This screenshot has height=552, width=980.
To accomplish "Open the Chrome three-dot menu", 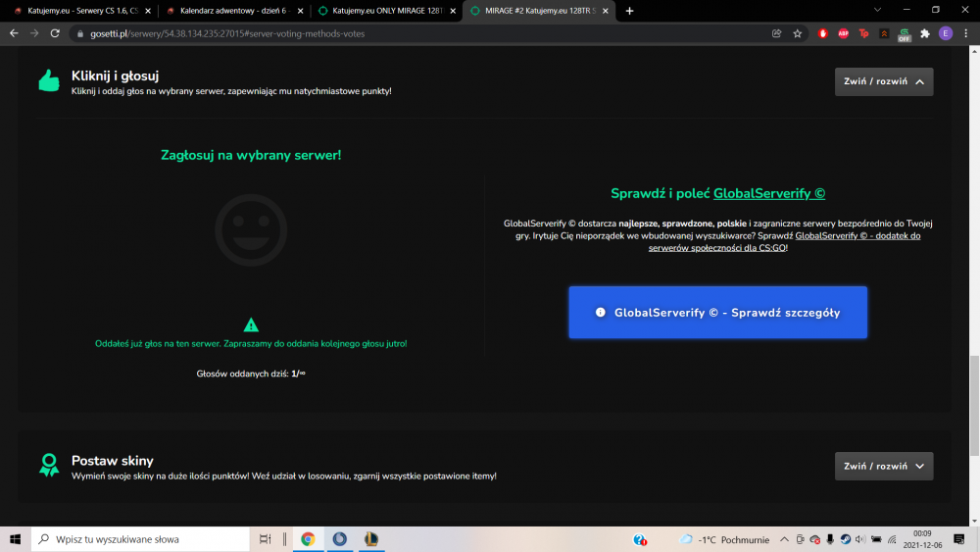I will 966,33.
